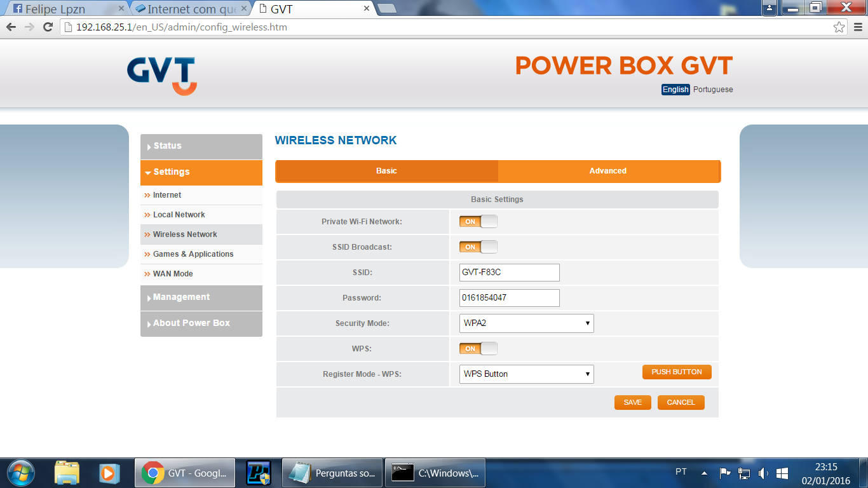The width and height of the screenshot is (868, 488).
Task: Switch the language to Portuguese
Action: coord(713,90)
